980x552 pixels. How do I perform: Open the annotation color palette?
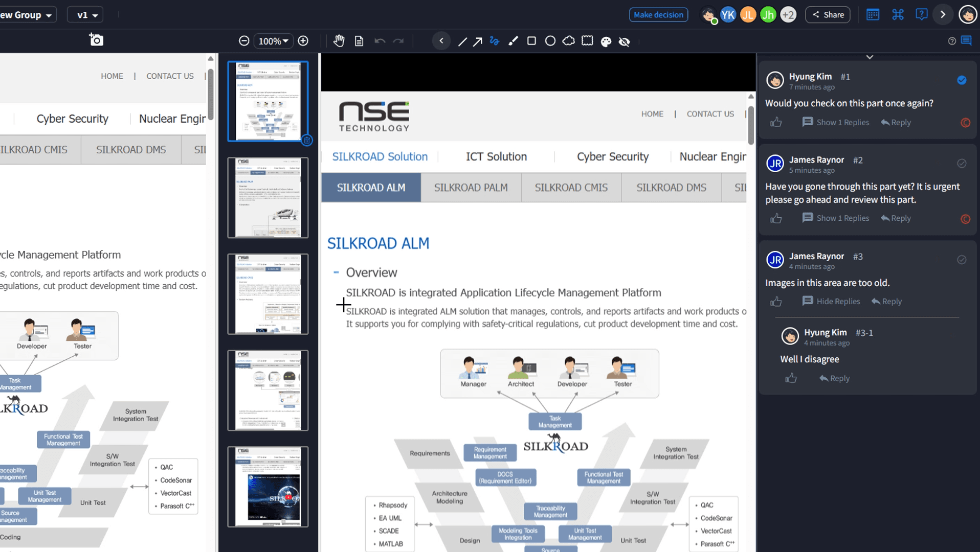point(606,42)
